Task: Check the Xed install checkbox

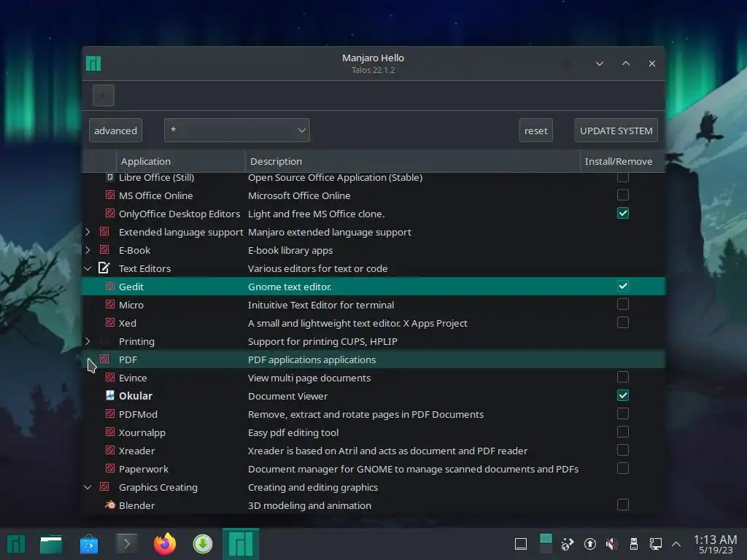Action: 623,322
